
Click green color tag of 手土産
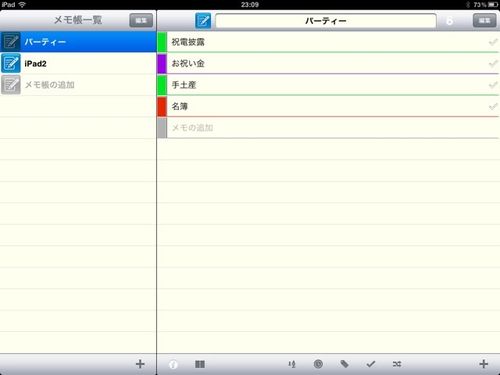pyautogui.click(x=162, y=85)
